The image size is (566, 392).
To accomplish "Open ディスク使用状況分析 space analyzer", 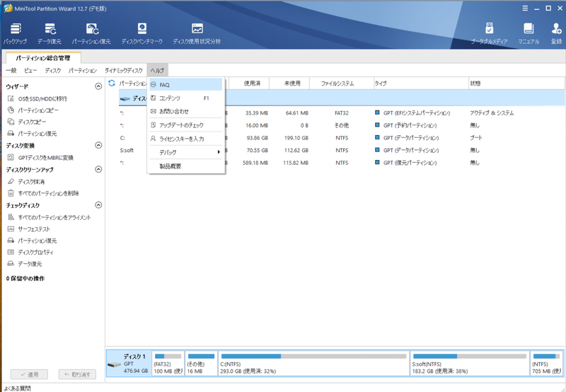I will [197, 33].
